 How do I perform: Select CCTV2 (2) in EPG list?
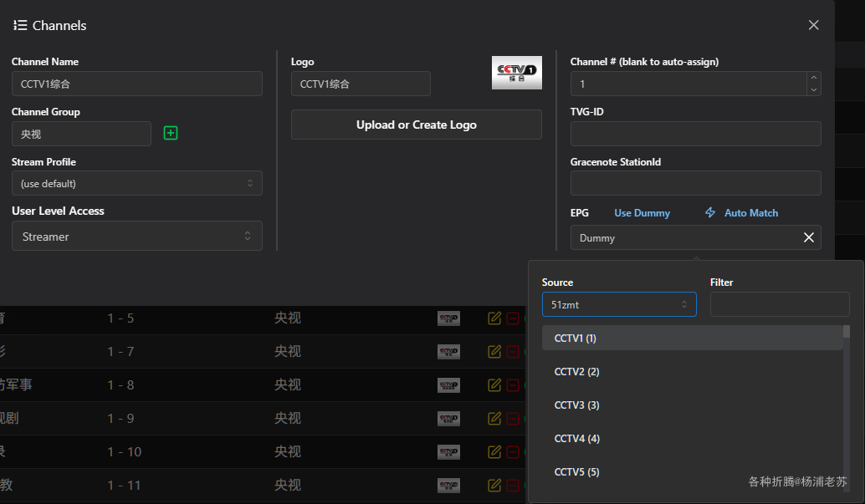pyautogui.click(x=693, y=372)
